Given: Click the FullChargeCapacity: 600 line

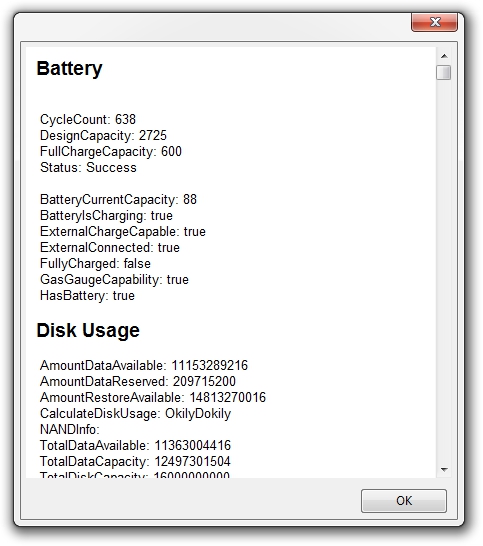Looking at the screenshot, I should point(111,151).
